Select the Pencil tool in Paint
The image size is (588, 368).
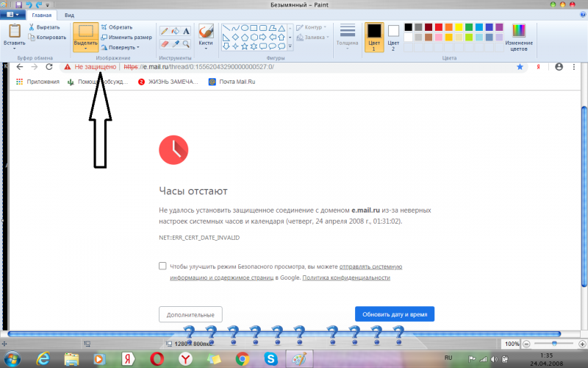tap(164, 32)
